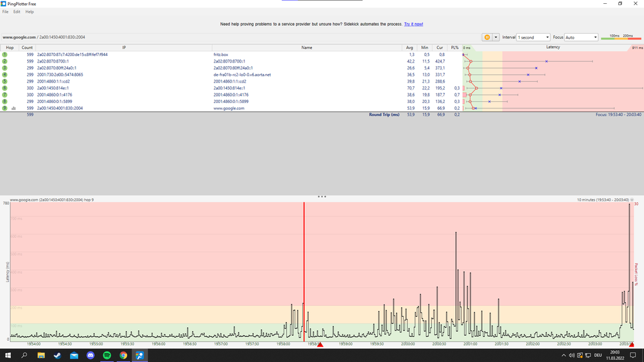
Task: Show hidden system tray icons
Action: [563, 356]
